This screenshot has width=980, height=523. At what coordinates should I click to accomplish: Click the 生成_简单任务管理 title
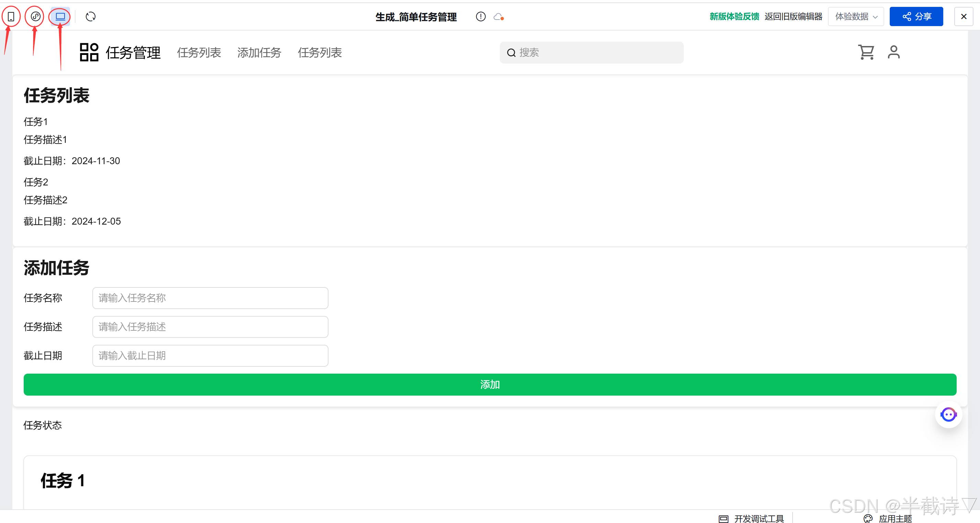pyautogui.click(x=416, y=17)
